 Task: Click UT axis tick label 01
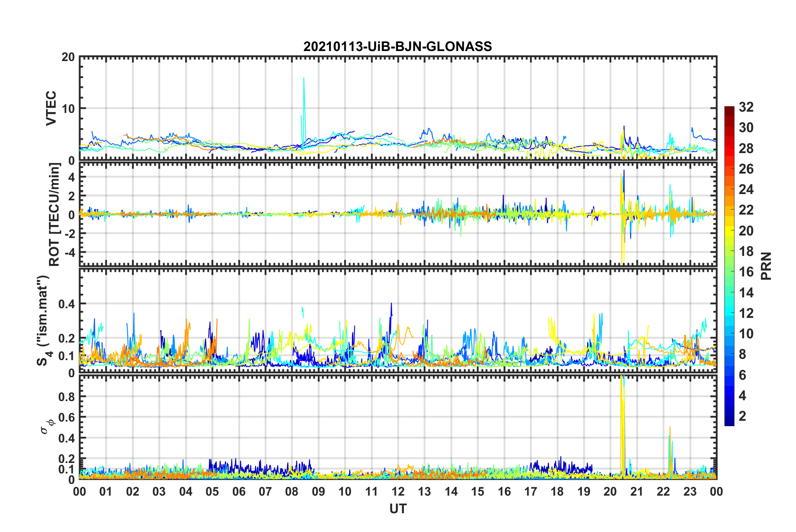pos(106,491)
